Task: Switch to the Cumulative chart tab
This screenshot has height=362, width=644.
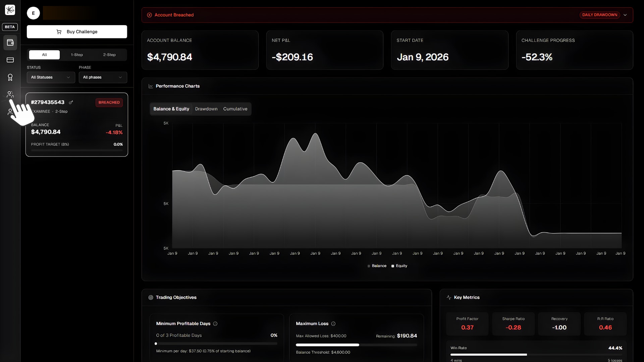Action: pos(235,109)
